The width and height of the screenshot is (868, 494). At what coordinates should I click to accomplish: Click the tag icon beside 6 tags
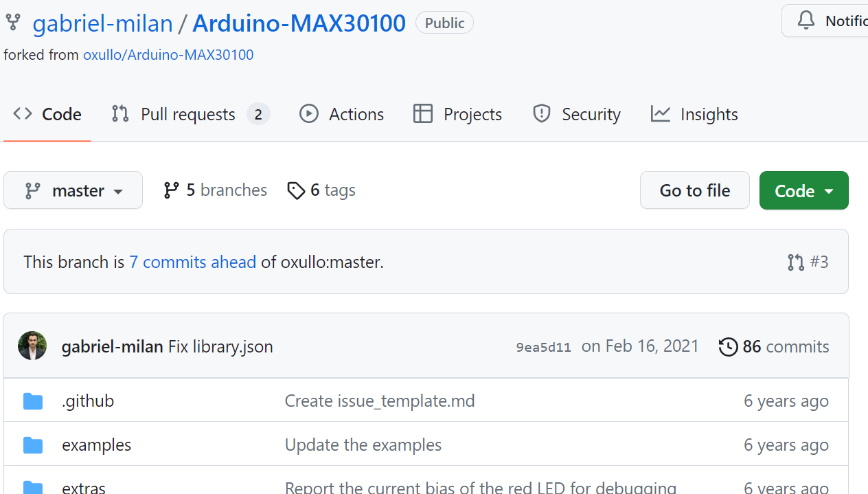[x=296, y=190]
